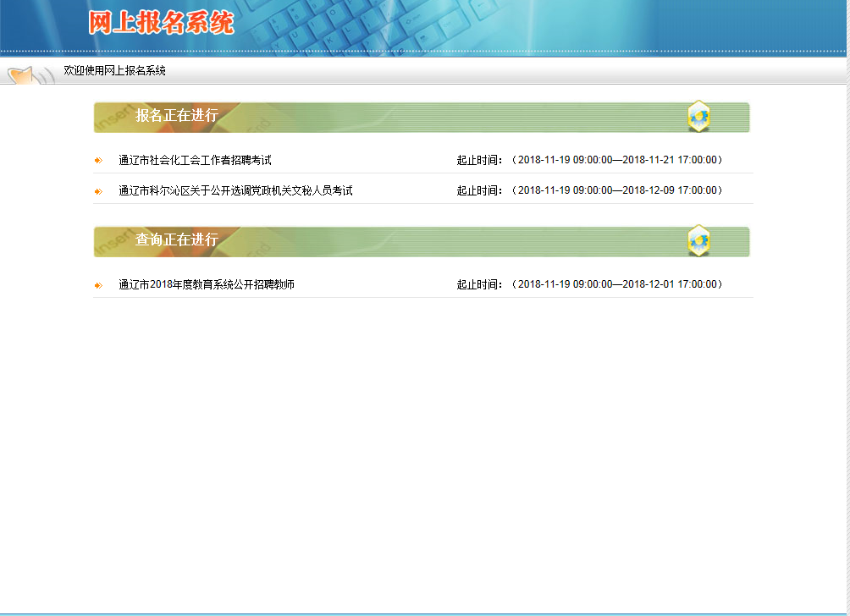850x616 pixels.
Task: Click the vertical scrollbar on right edge
Action: click(x=846, y=338)
